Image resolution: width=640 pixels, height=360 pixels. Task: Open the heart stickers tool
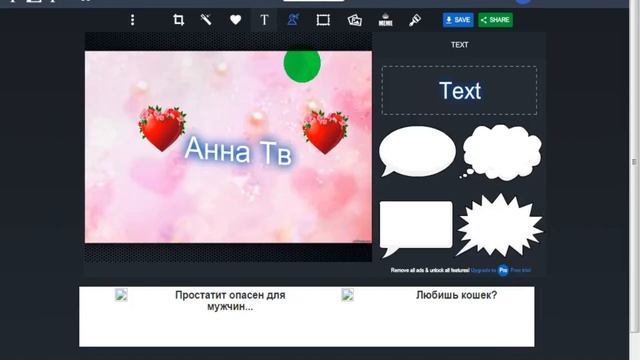click(236, 20)
